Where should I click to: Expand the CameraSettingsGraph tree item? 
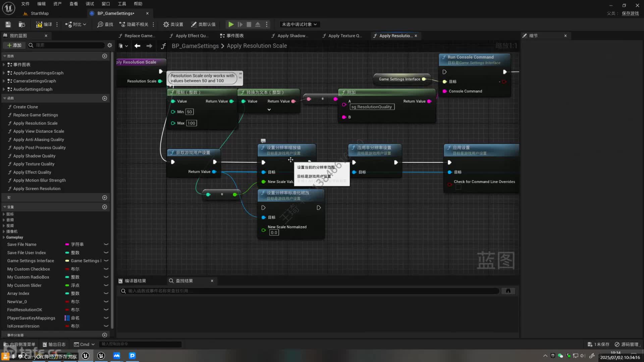(x=4, y=81)
